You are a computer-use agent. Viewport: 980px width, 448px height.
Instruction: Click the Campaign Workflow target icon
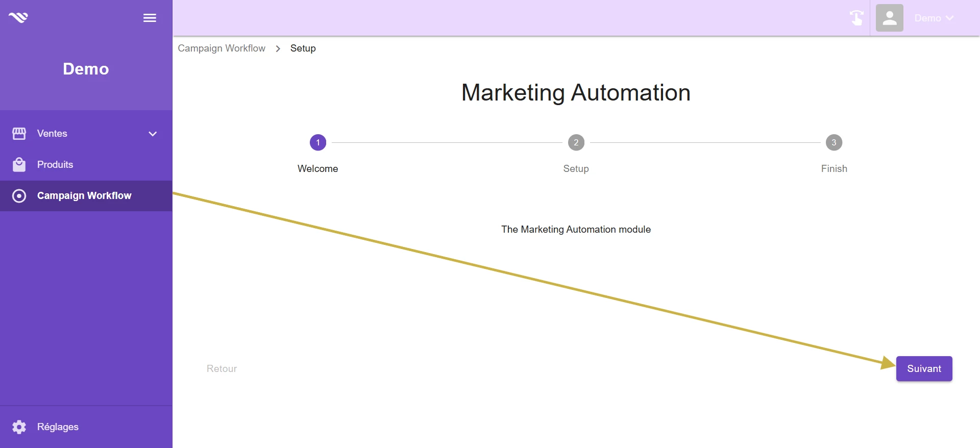(x=19, y=196)
